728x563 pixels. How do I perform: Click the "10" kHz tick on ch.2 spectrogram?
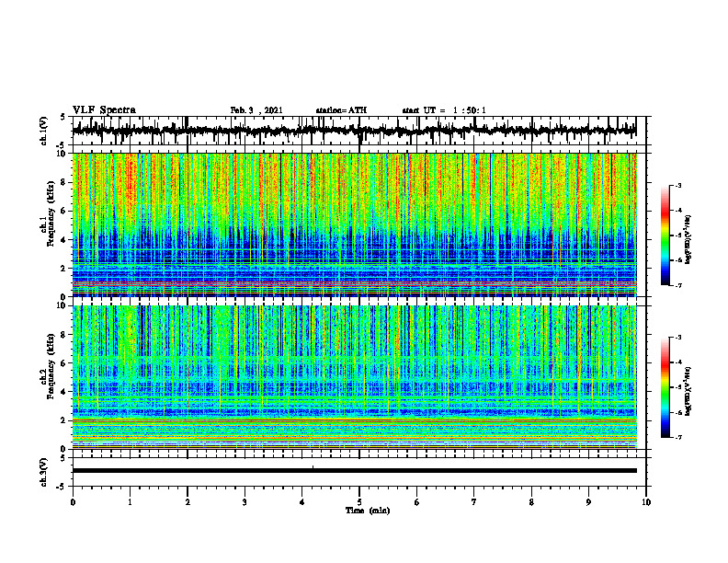(63, 305)
